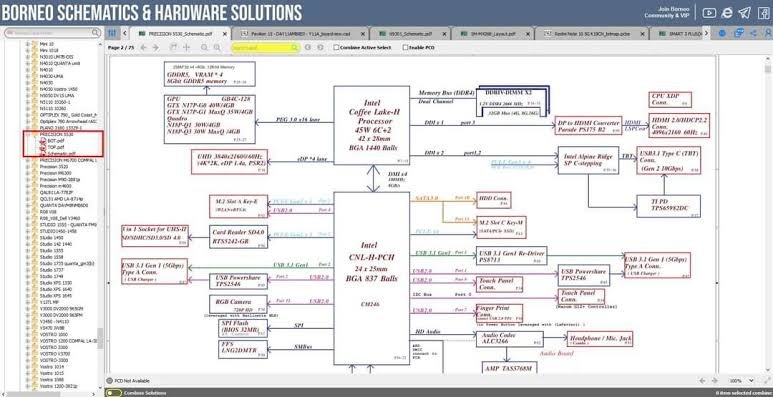Go to next page arrow in toolbar
The width and height of the screenshot is (773, 397).
coord(155,48)
